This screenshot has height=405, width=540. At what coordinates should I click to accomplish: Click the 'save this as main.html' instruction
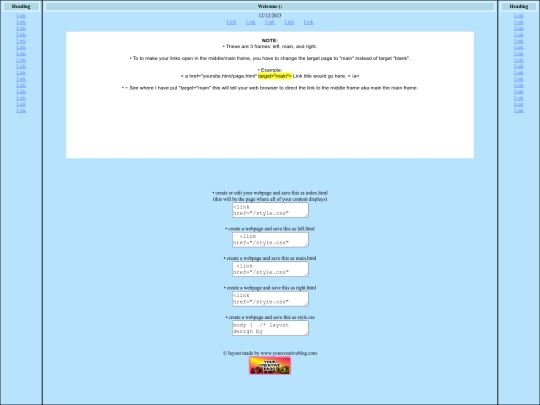coord(270,258)
